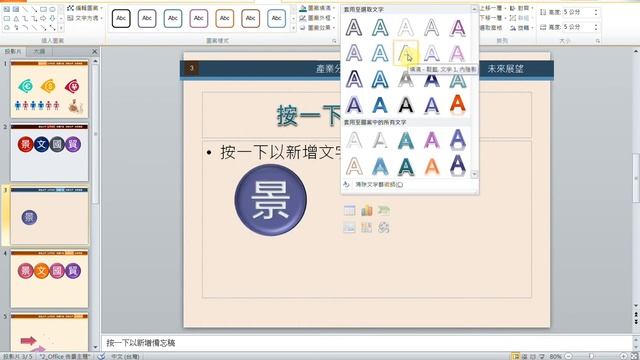This screenshot has width=640, height=360.
Task: Choose the solid blue A WordArt style
Action: click(x=380, y=104)
